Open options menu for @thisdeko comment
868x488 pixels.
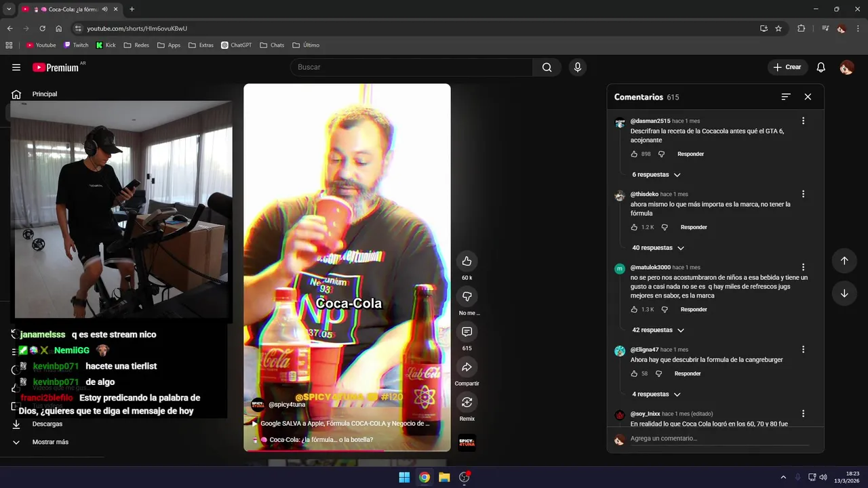pos(803,194)
